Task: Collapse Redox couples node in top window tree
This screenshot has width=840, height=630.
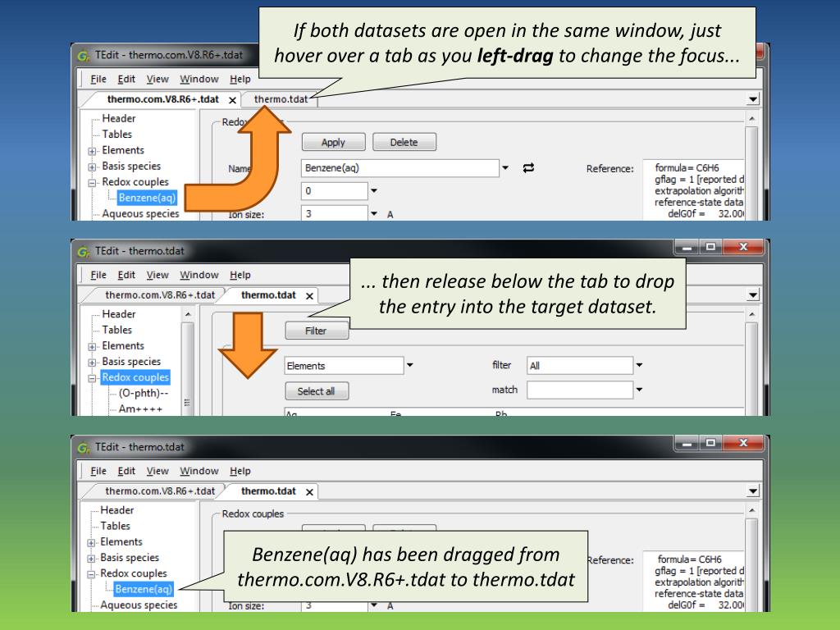Action: coord(92,183)
